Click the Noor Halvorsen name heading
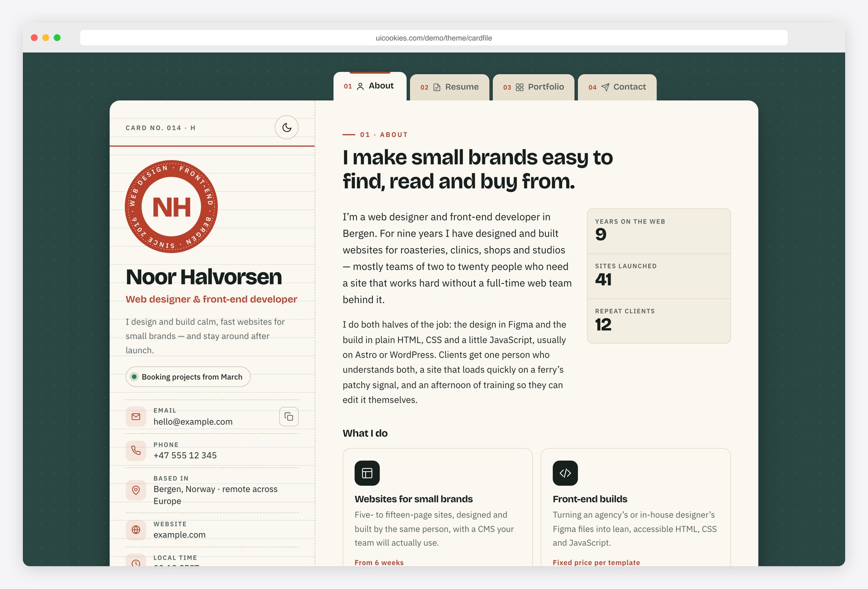The width and height of the screenshot is (868, 589). click(203, 277)
